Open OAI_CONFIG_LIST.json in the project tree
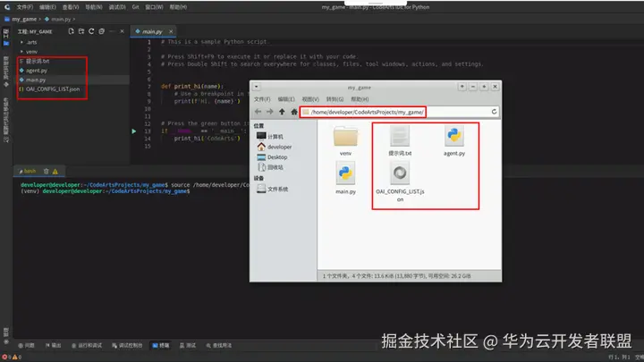This screenshot has height=362, width=644. 53,89
